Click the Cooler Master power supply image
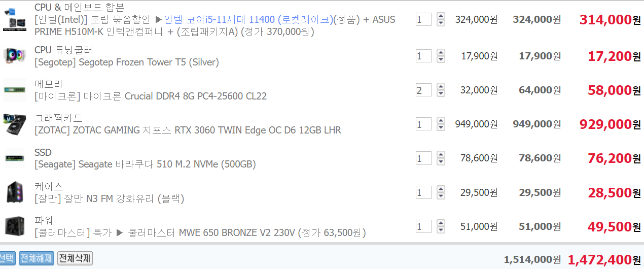 point(14,226)
